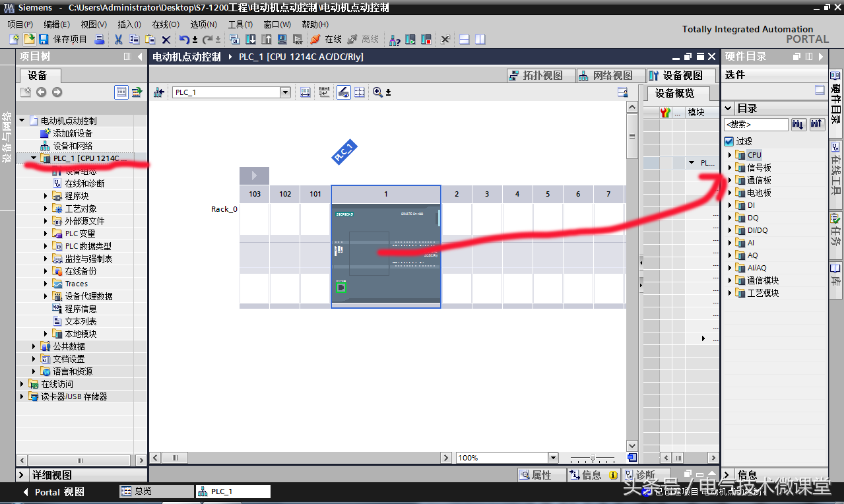Adjust the zoom slider at bottom of device view
The image size is (844, 504).
pyautogui.click(x=593, y=458)
